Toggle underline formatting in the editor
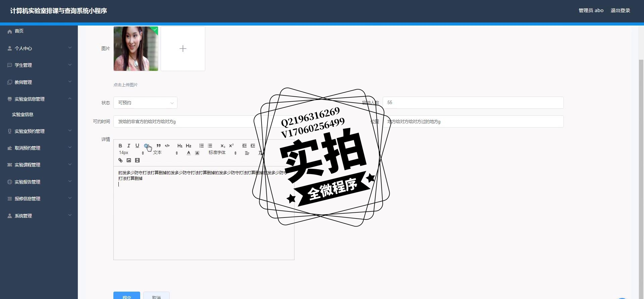 (137, 146)
